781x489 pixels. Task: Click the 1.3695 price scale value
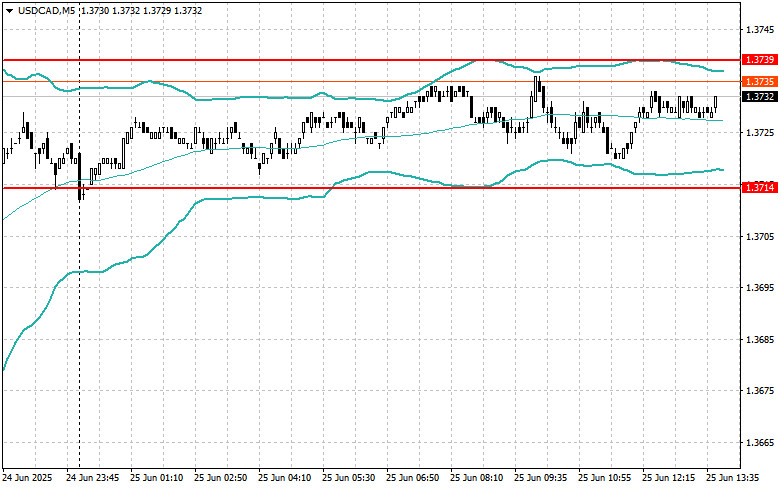click(760, 288)
